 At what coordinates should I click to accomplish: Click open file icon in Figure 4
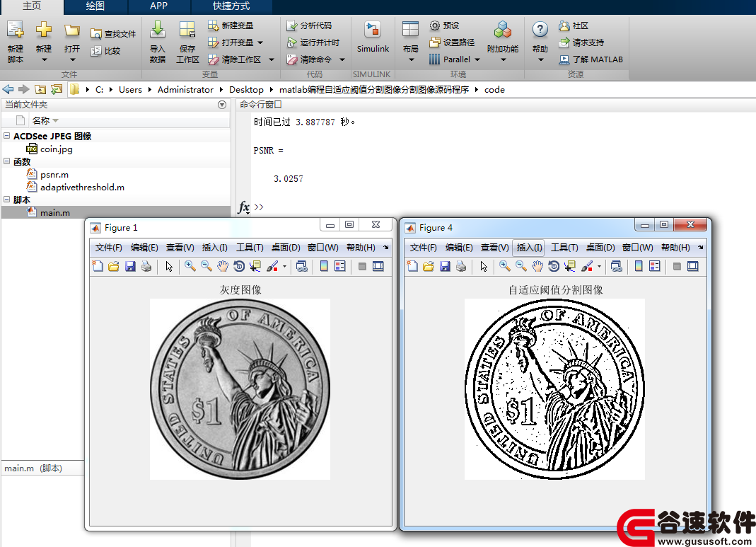pyautogui.click(x=428, y=266)
